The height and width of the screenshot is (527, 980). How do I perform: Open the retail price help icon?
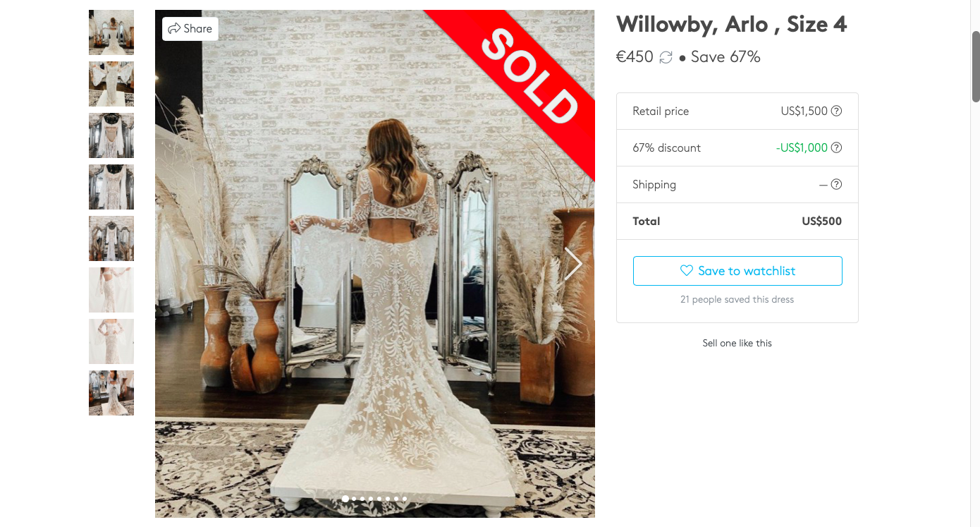click(x=836, y=111)
